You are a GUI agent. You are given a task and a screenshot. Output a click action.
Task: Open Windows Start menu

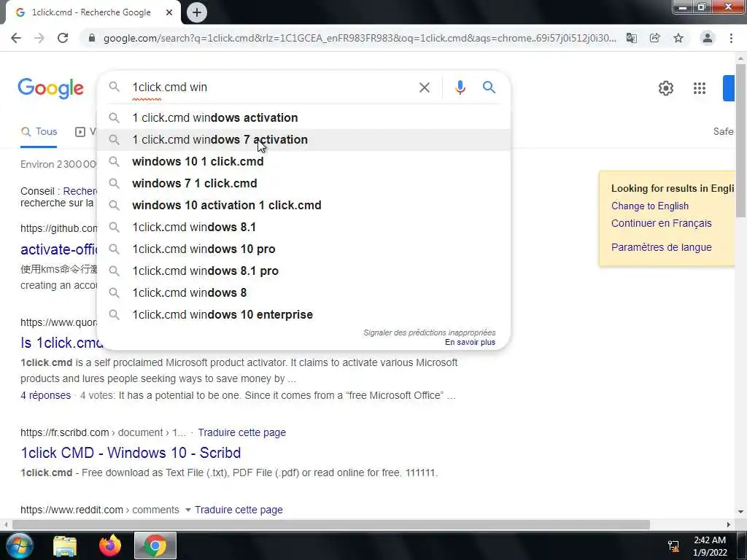pos(18,545)
